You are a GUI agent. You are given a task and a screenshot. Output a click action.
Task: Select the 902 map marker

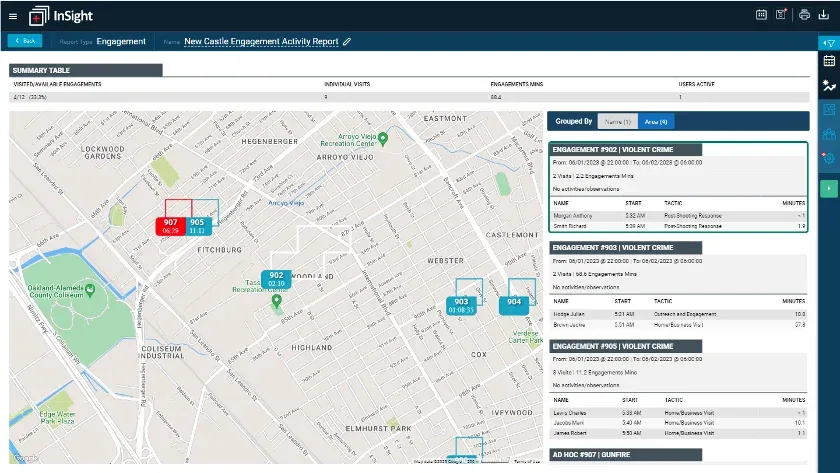[276, 279]
